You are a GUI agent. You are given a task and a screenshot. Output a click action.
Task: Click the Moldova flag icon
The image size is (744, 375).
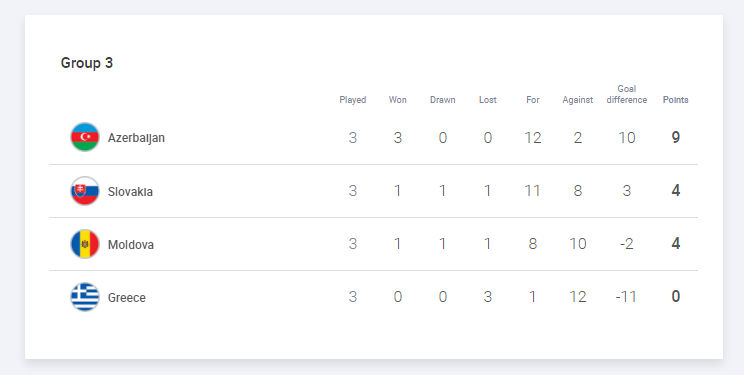coord(85,244)
